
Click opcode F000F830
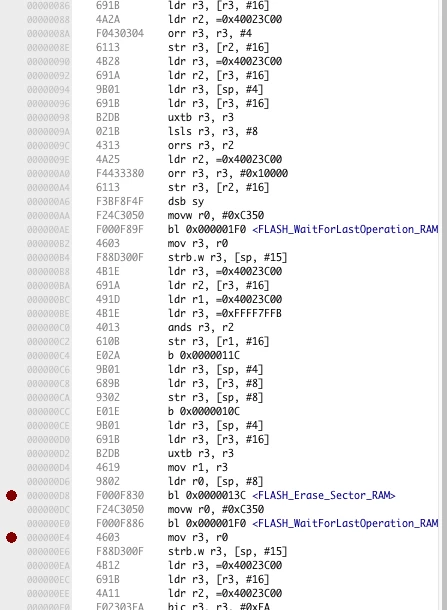[x=120, y=495]
